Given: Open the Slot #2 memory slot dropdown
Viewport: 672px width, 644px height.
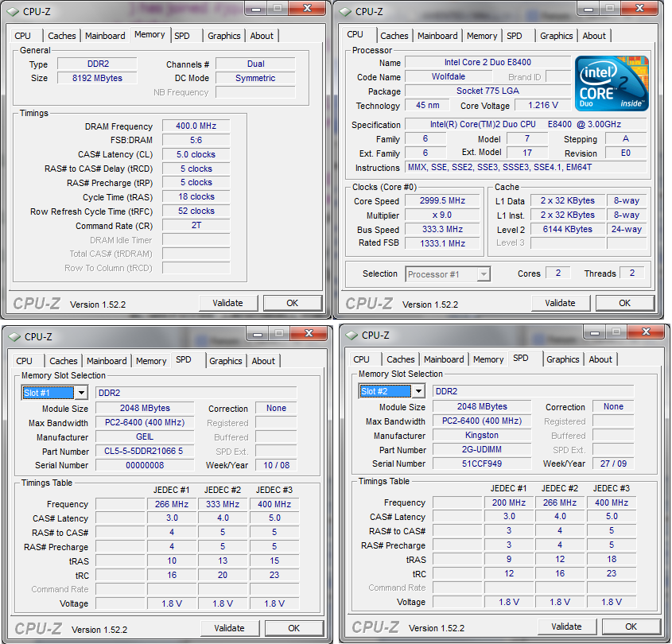Looking at the screenshot, I should pos(418,390).
